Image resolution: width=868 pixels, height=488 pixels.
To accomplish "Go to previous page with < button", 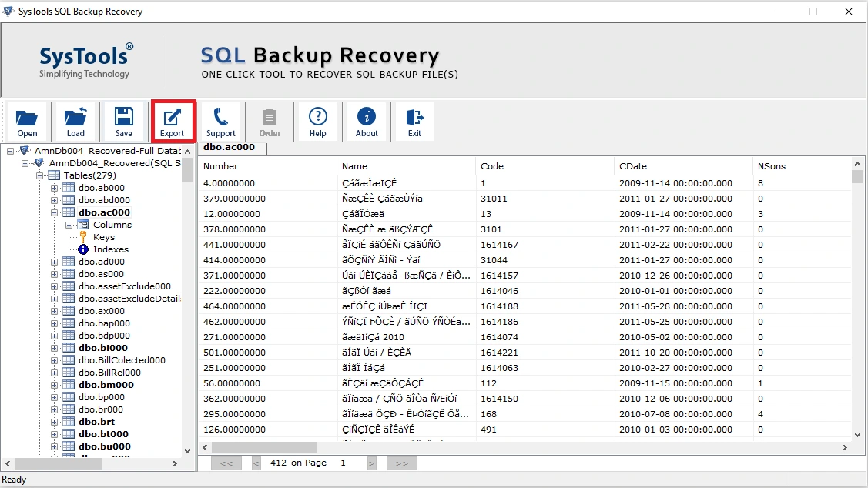I will click(256, 463).
